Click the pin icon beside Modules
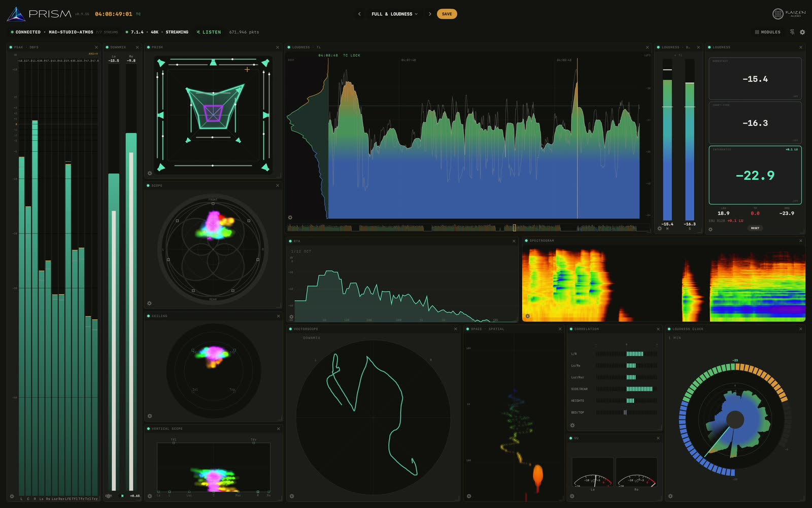 792,32
